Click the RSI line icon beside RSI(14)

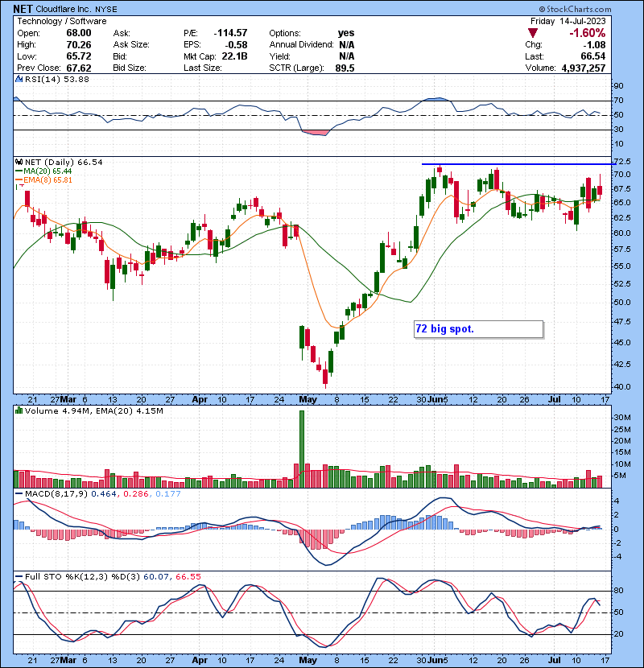click(x=19, y=79)
